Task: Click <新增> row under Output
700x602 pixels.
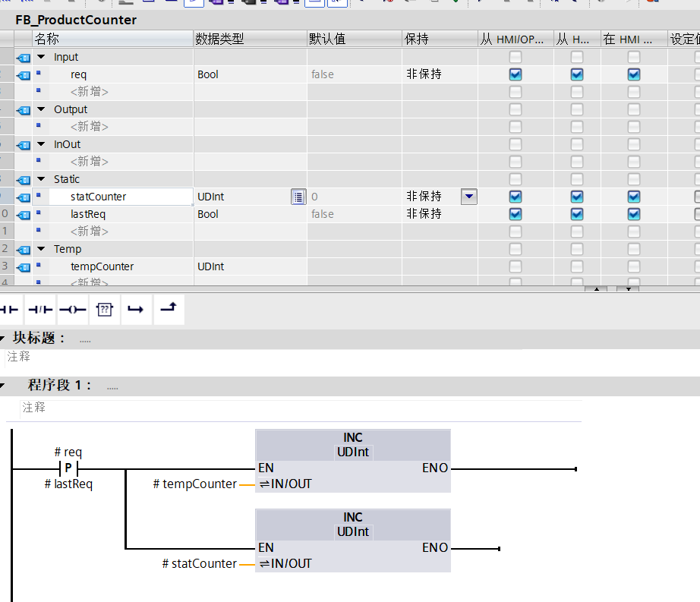Action: (90, 127)
